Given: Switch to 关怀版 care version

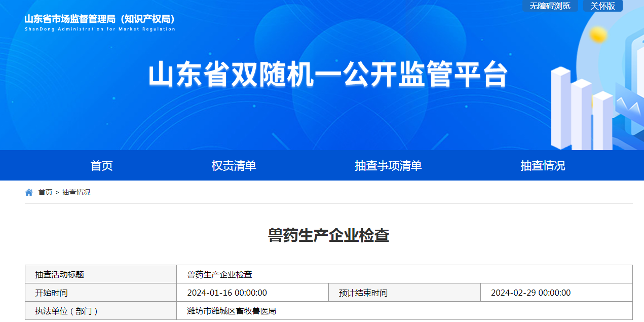Looking at the screenshot, I should click(x=602, y=6).
